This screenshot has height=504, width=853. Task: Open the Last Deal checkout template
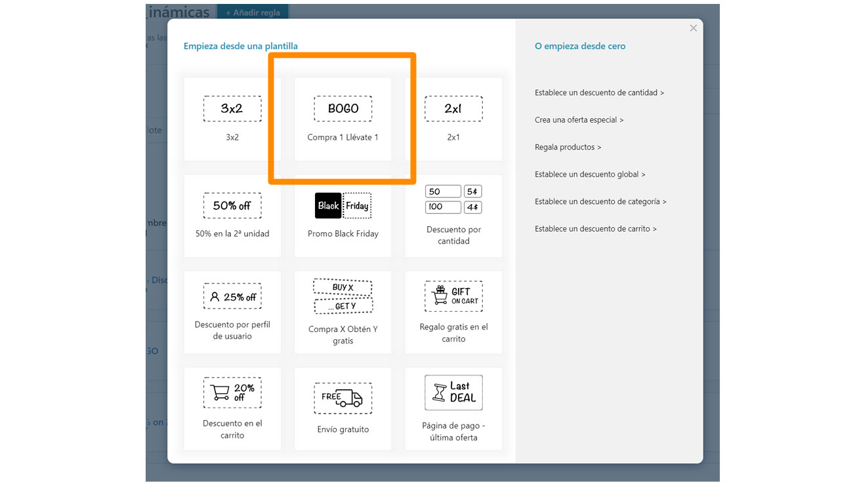tap(453, 392)
